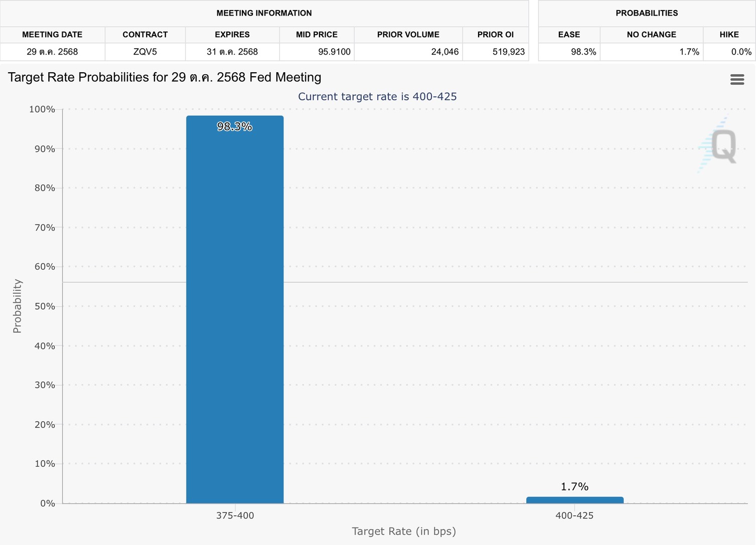Select the 0.0% hike probability cell
The image size is (756, 545).
741,52
